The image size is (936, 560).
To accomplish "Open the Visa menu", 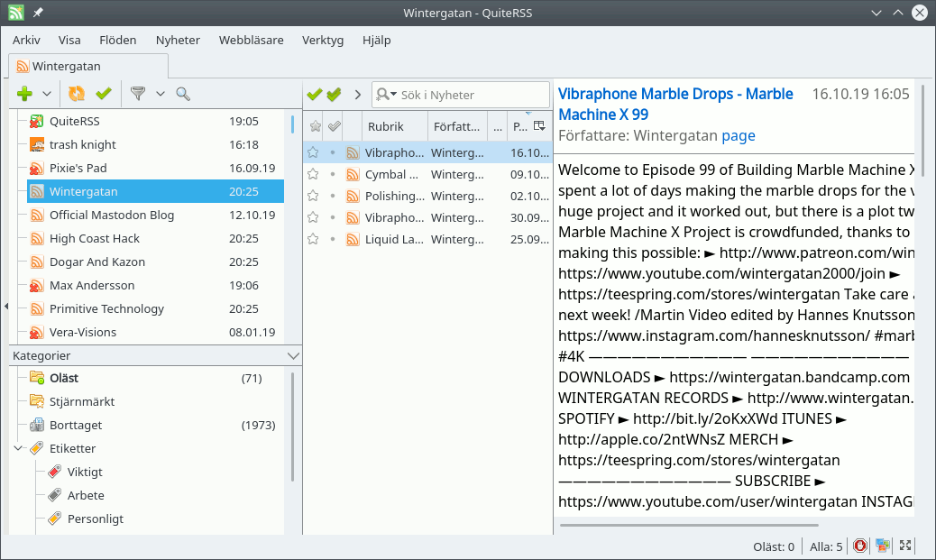I will pos(69,40).
